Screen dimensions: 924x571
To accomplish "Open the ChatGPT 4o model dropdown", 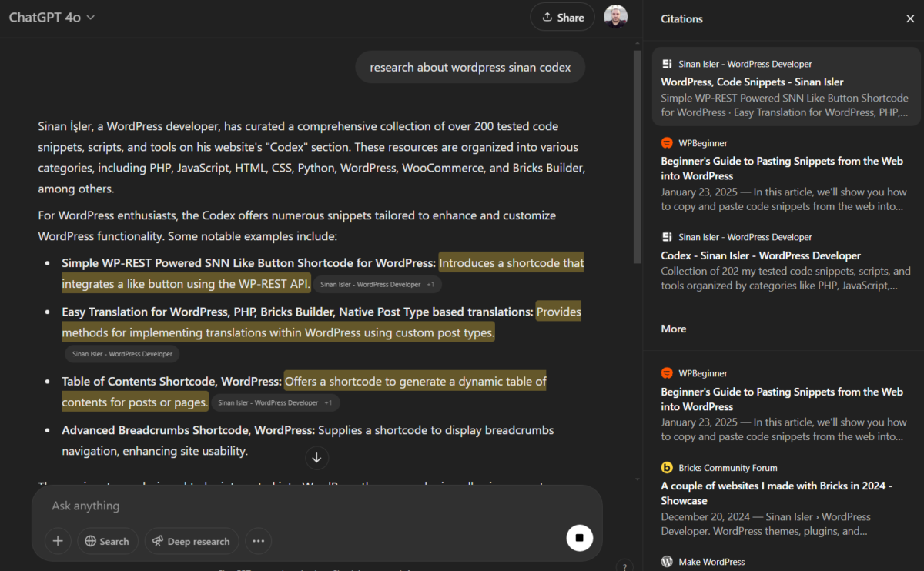I will [52, 18].
